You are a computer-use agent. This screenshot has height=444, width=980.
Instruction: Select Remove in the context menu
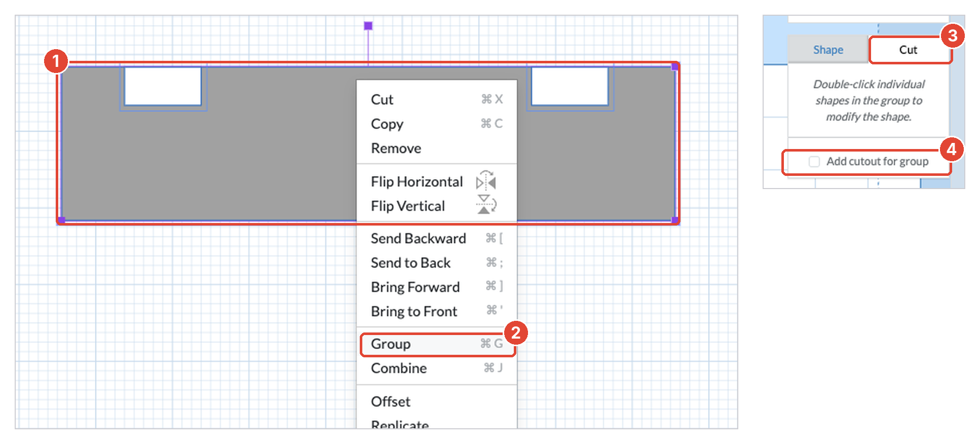[x=436, y=148]
